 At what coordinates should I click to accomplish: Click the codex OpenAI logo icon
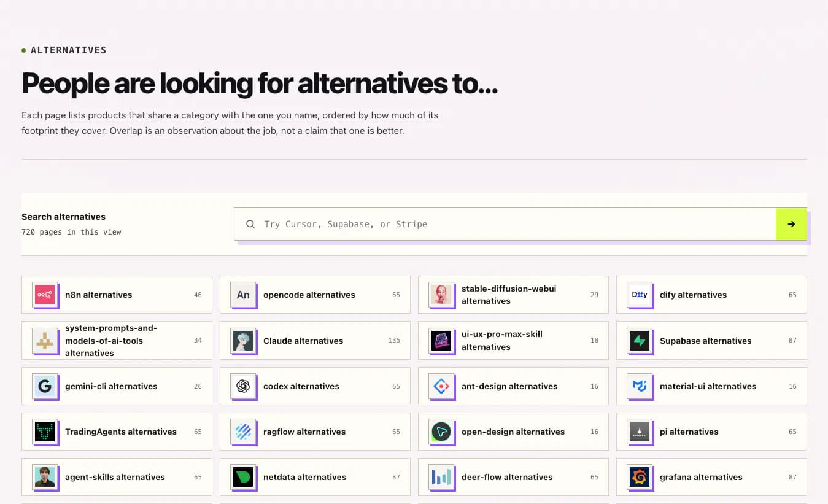coord(243,386)
